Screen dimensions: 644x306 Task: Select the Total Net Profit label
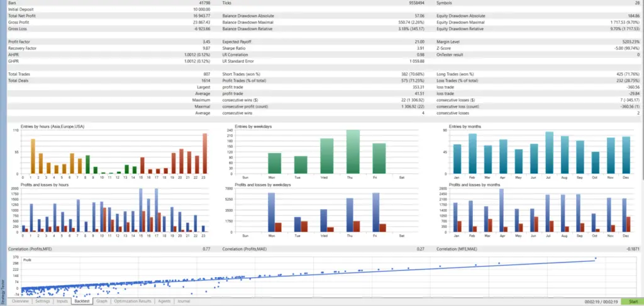pos(21,16)
